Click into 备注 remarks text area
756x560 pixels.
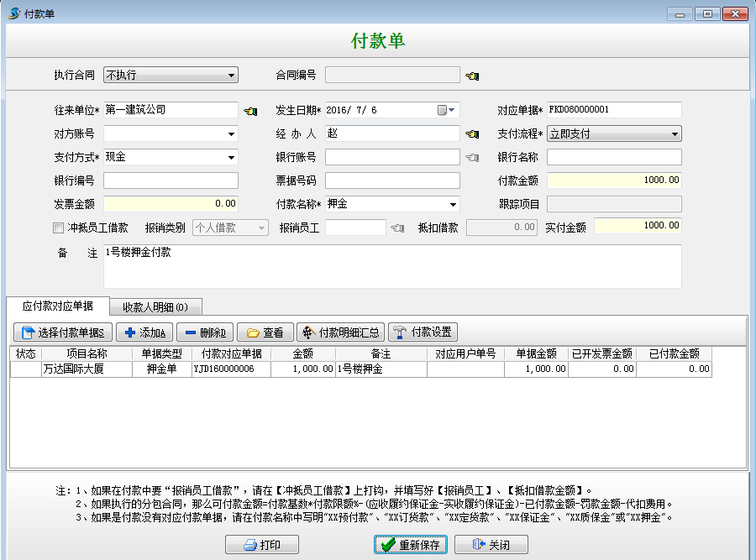[391, 266]
